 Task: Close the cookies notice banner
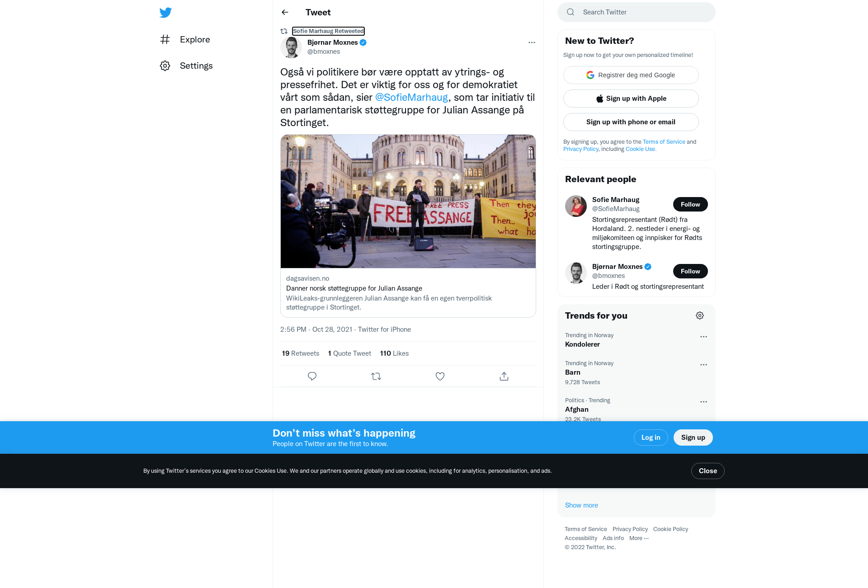point(708,471)
